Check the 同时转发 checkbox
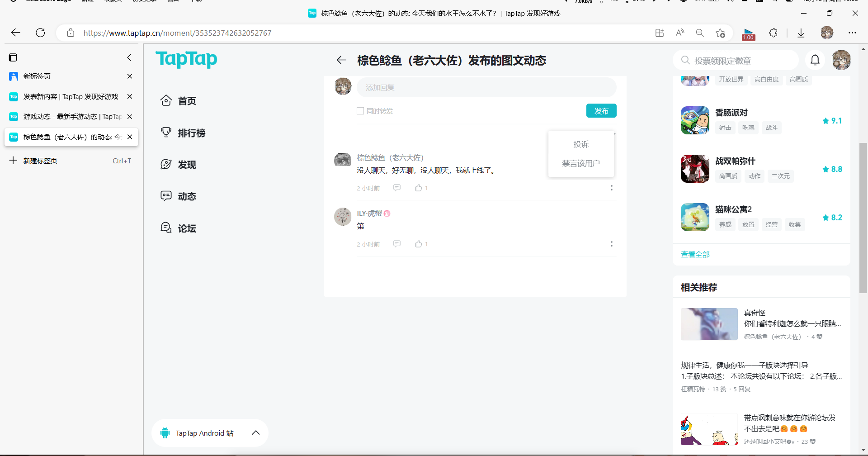 click(x=360, y=111)
